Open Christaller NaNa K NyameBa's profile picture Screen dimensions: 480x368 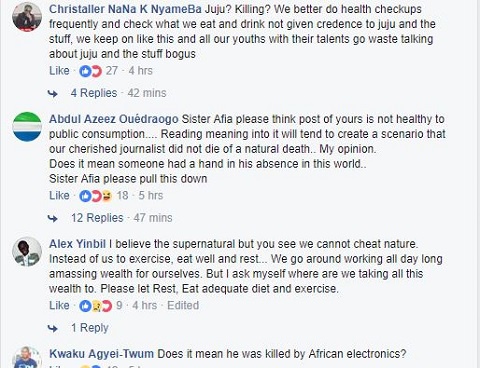(x=27, y=16)
